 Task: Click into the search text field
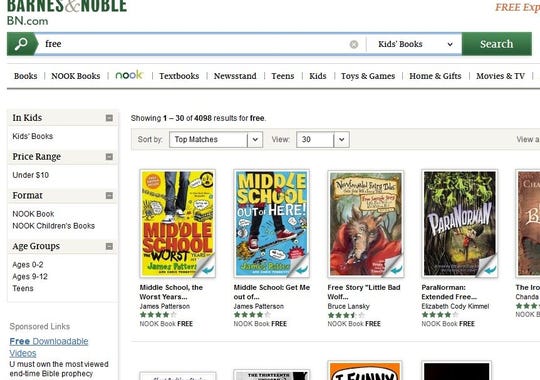[x=193, y=44]
